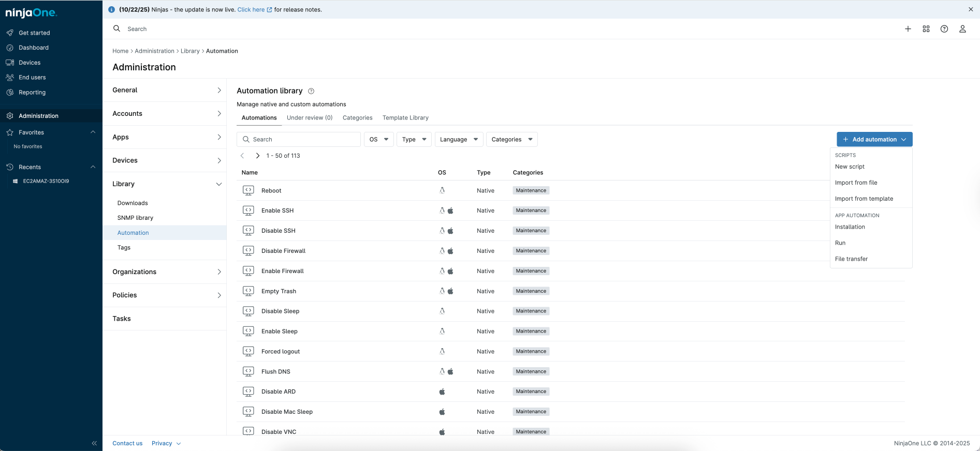
Task: Open the Language filter dropdown
Action: 459,140
